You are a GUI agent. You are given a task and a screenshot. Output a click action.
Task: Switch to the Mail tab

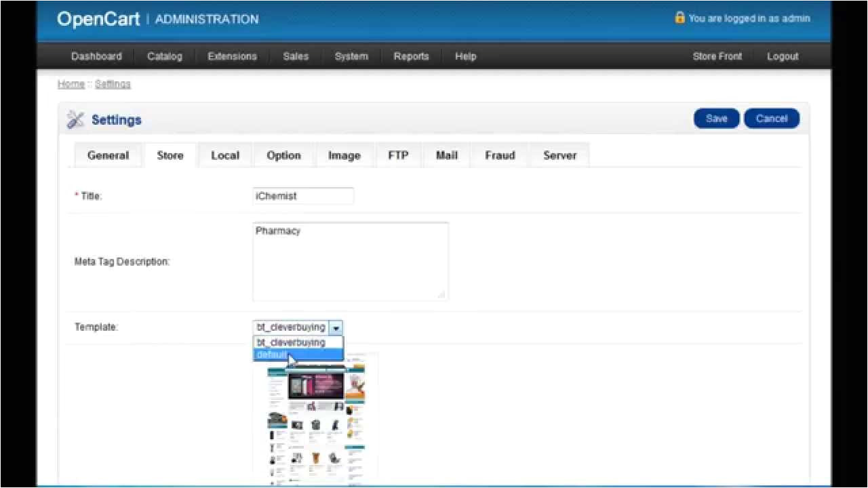(447, 155)
